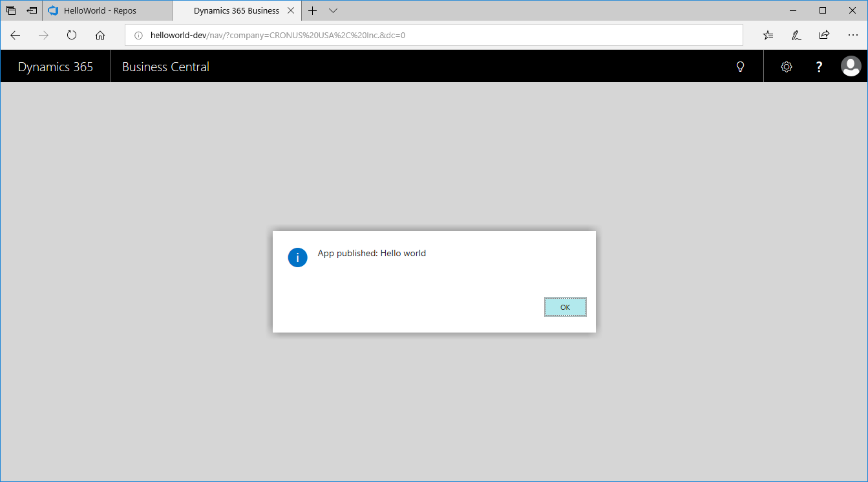Switch to the HelloWorld - Repos tab
Screen dimensions: 868x482
coord(100,11)
